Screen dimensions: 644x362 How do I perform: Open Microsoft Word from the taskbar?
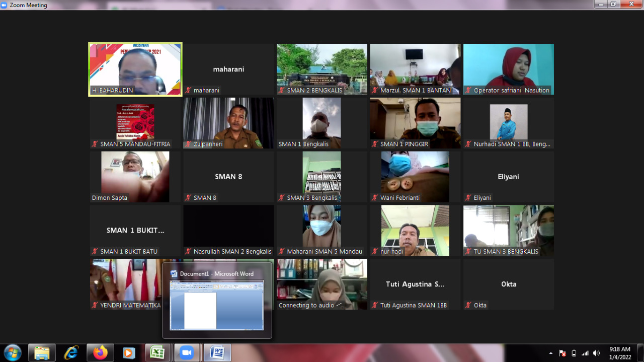[217, 353]
